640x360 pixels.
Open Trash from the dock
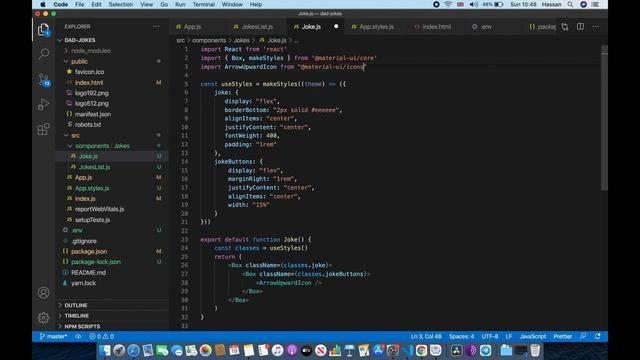pyautogui.click(x=535, y=350)
